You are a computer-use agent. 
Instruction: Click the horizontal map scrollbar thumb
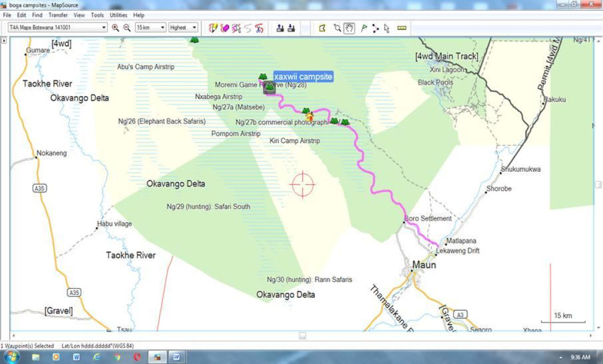point(303,336)
